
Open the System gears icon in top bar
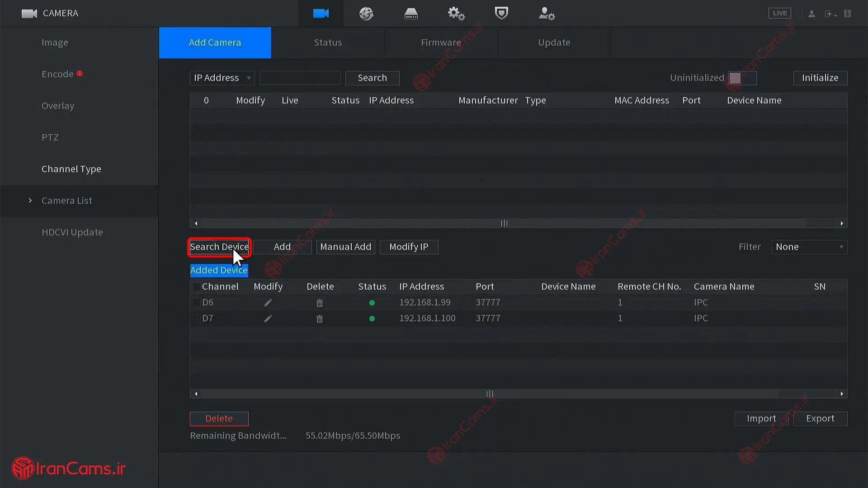(456, 14)
